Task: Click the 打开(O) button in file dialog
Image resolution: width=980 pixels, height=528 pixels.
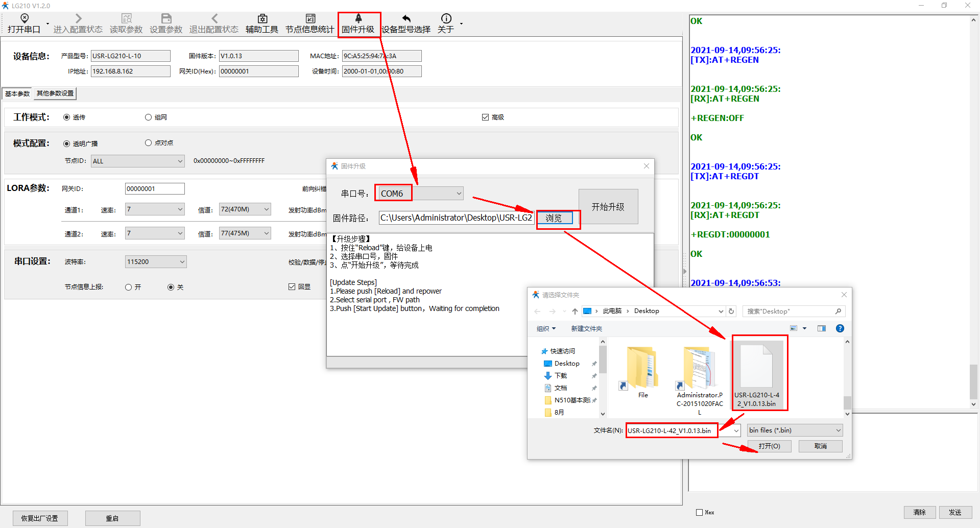Action: (769, 446)
